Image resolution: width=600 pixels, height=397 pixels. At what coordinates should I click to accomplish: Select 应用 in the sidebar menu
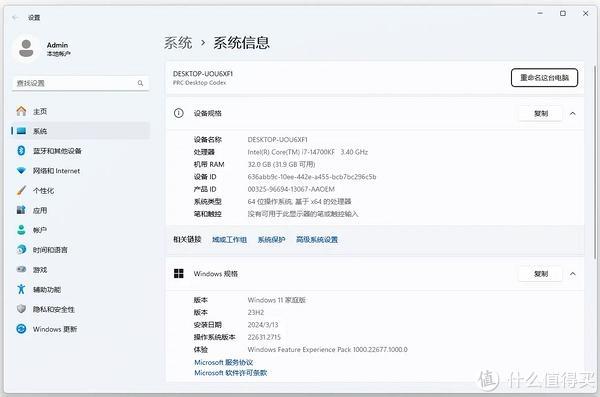80,210
